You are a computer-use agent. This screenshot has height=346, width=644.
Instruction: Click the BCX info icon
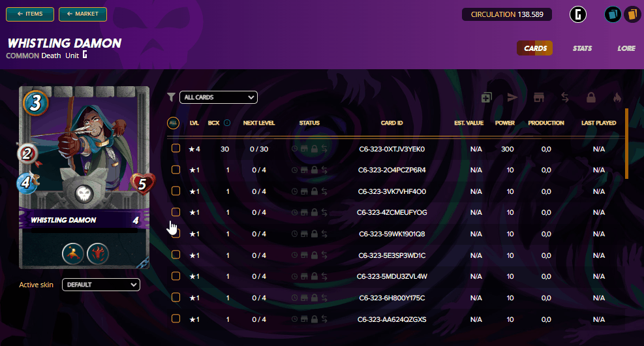click(x=227, y=123)
